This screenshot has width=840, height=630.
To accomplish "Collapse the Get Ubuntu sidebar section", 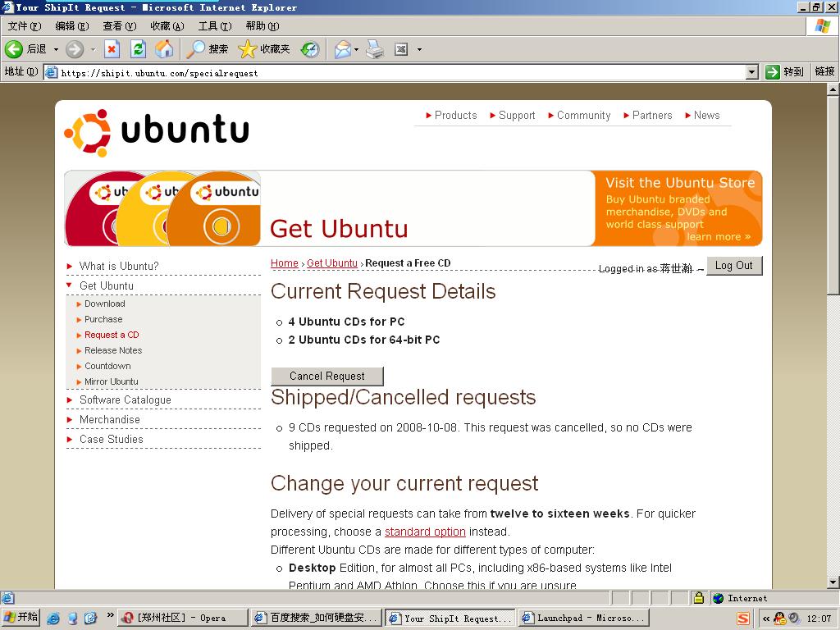I will pyautogui.click(x=106, y=285).
